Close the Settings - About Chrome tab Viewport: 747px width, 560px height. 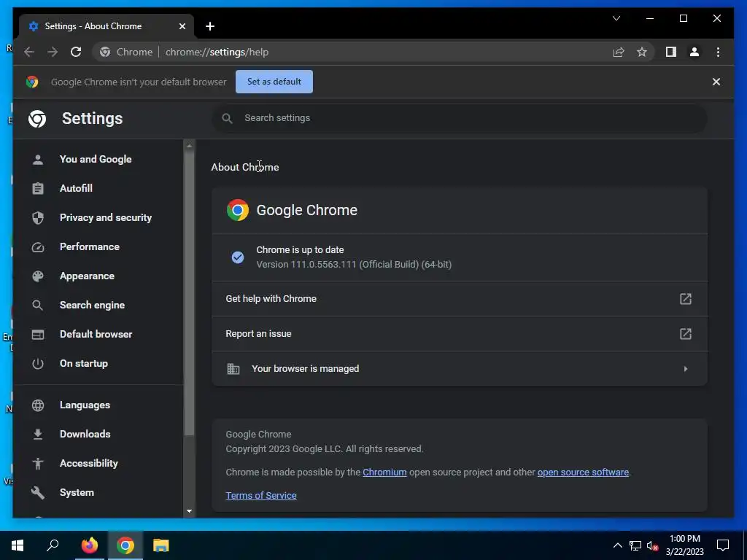(182, 26)
